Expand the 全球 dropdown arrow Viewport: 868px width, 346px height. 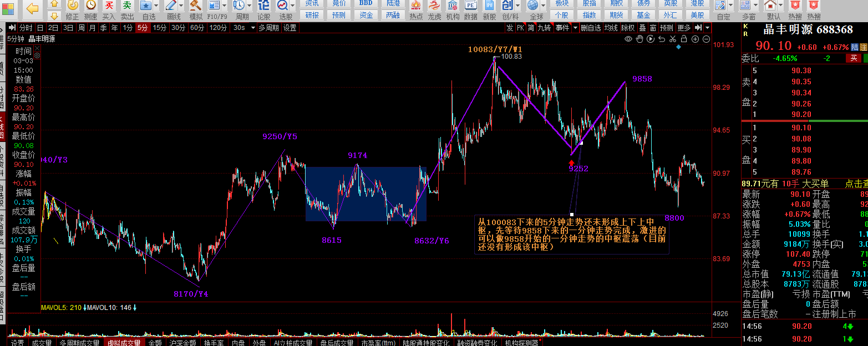pos(544,6)
